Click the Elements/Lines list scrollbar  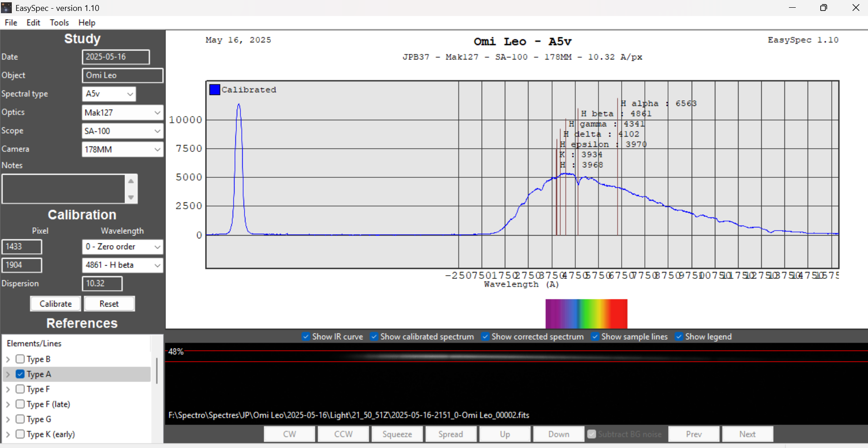[x=157, y=371]
